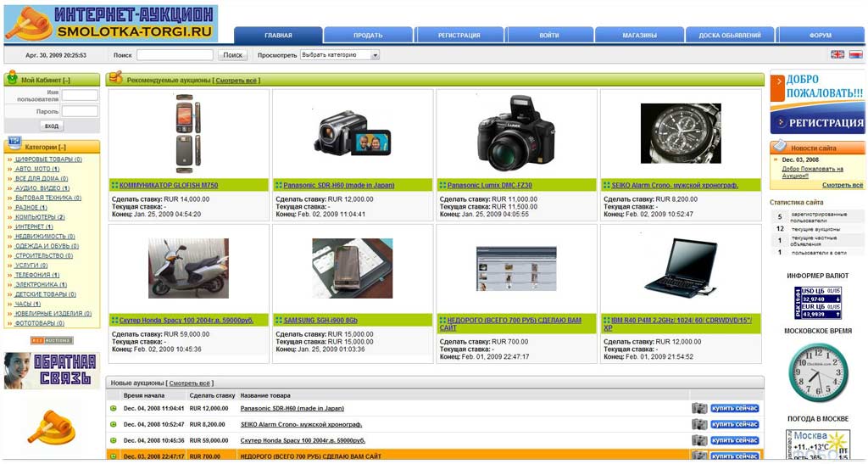The width and height of the screenshot is (868, 464).
Task: Open the МАГАЗИНЫ tab
Action: (639, 35)
